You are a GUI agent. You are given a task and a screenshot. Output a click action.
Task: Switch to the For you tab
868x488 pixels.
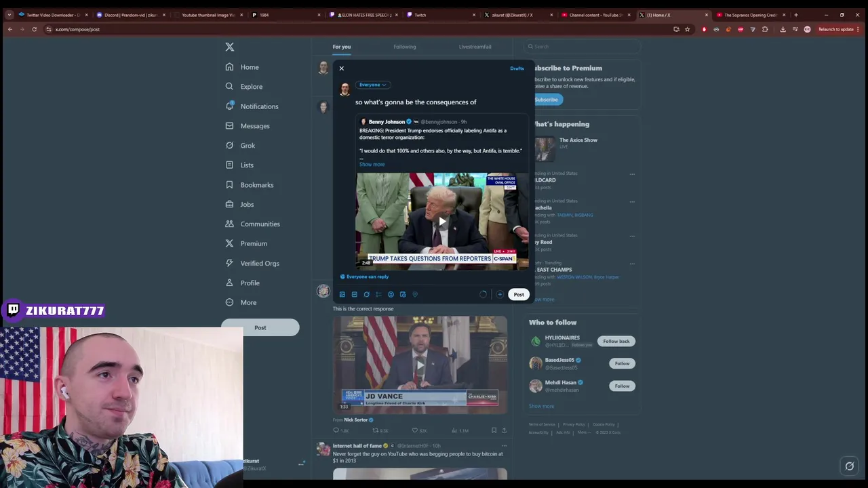point(342,47)
